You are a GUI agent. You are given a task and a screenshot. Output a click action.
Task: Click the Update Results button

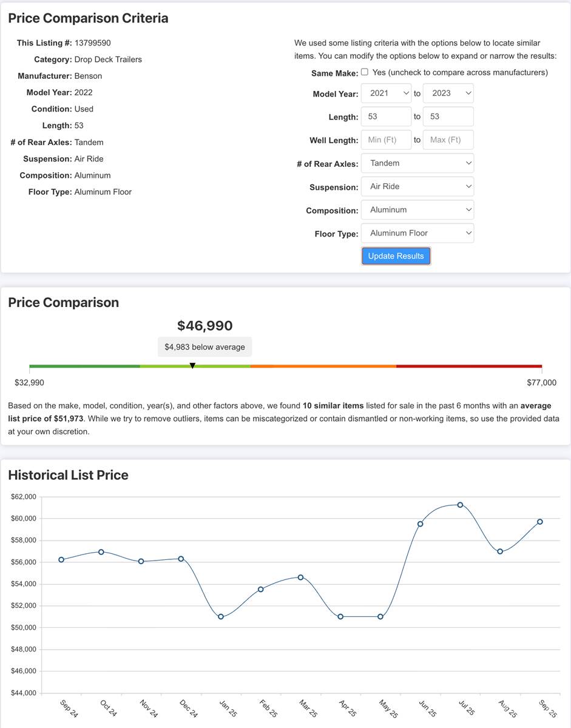click(x=396, y=256)
